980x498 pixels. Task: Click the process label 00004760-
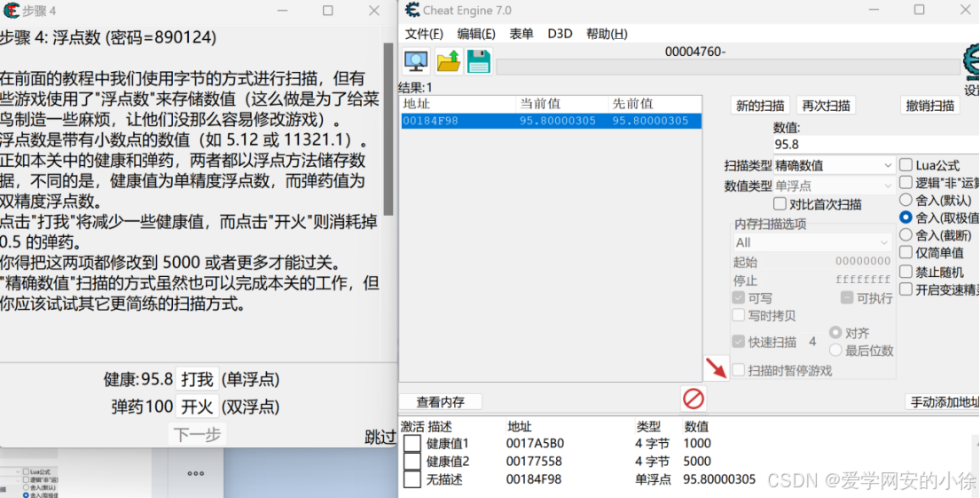click(x=695, y=51)
